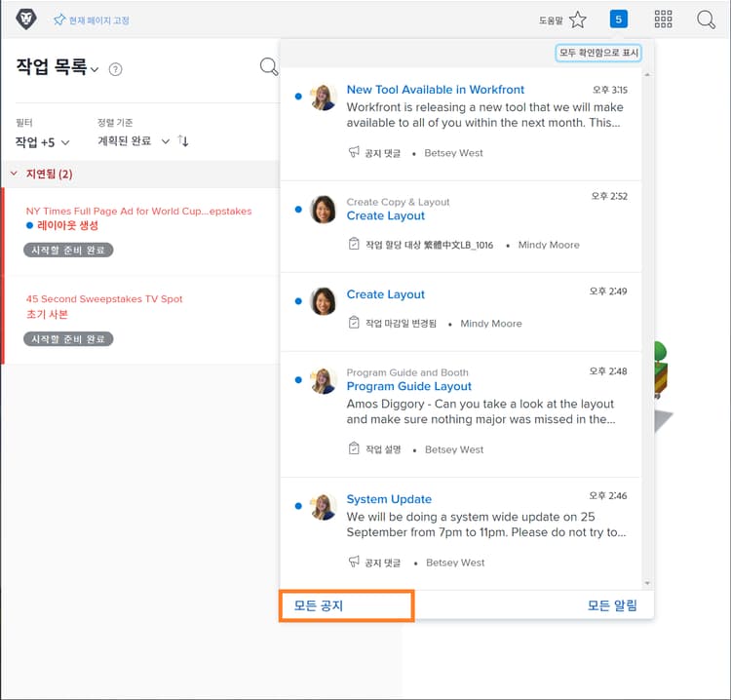This screenshot has width=731, height=700.
Task: Click 시작할 준비 완료 badge under 초기 사본
Action: coord(68,339)
